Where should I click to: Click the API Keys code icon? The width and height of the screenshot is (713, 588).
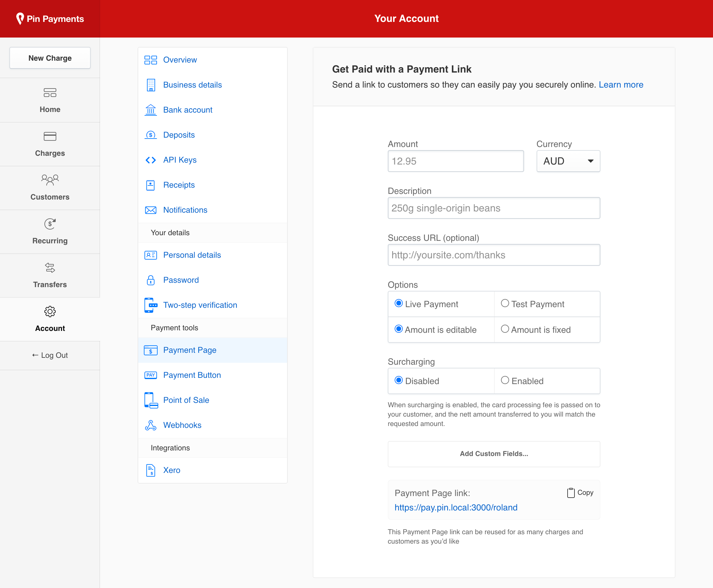pos(151,160)
